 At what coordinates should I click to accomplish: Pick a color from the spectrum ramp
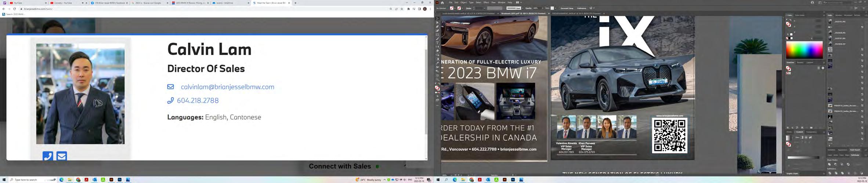click(x=804, y=50)
